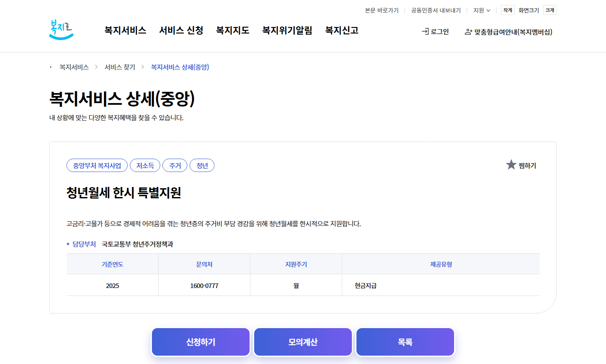This screenshot has width=606, height=364.
Task: Open the 서비스 신청 menu
Action: (x=181, y=30)
